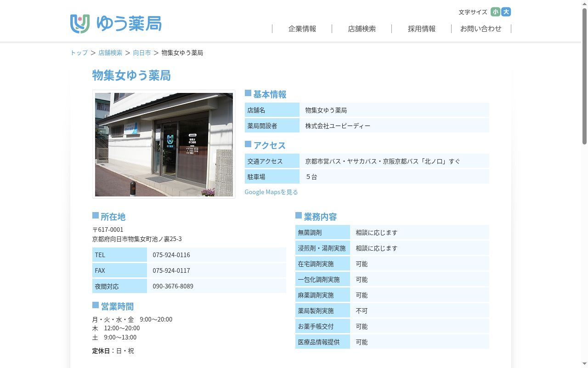Screen dimensions: 588x368
Task: Click the 基本情報 section heading
Action: pos(270,94)
